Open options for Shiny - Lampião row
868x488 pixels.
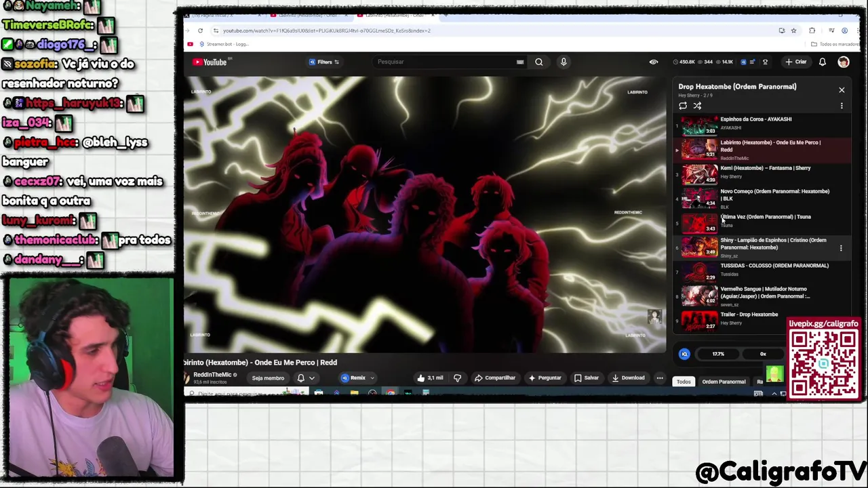pyautogui.click(x=841, y=248)
